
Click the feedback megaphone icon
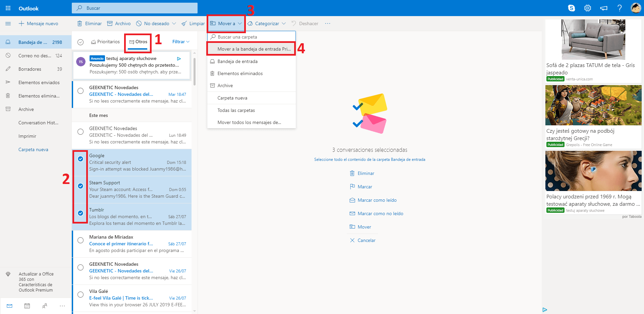[x=604, y=8]
